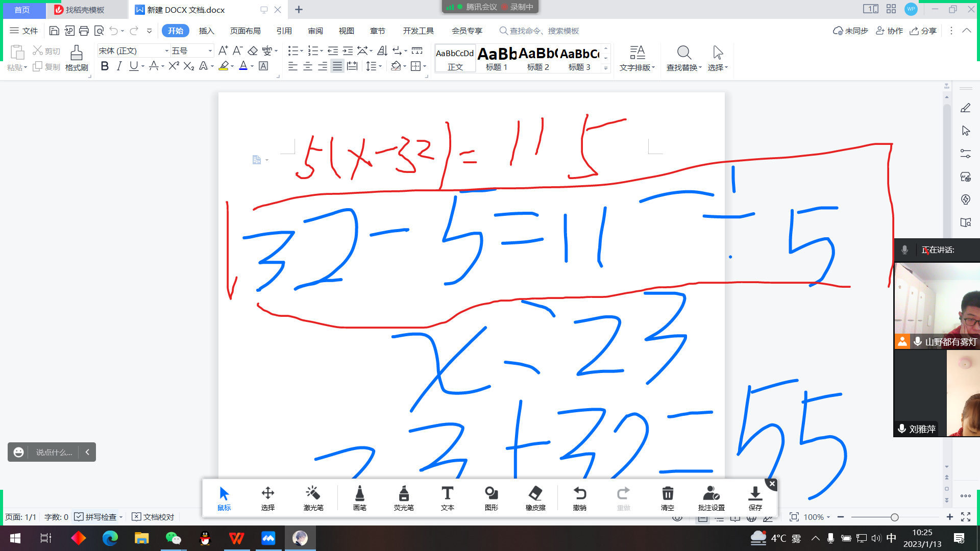Expand the styles gallery more arrow
980x551 pixels.
click(x=606, y=68)
